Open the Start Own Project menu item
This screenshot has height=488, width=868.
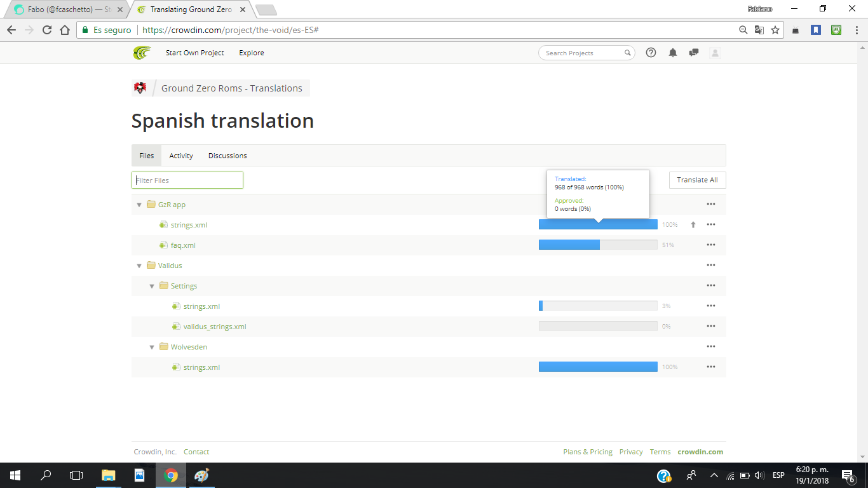tap(195, 53)
